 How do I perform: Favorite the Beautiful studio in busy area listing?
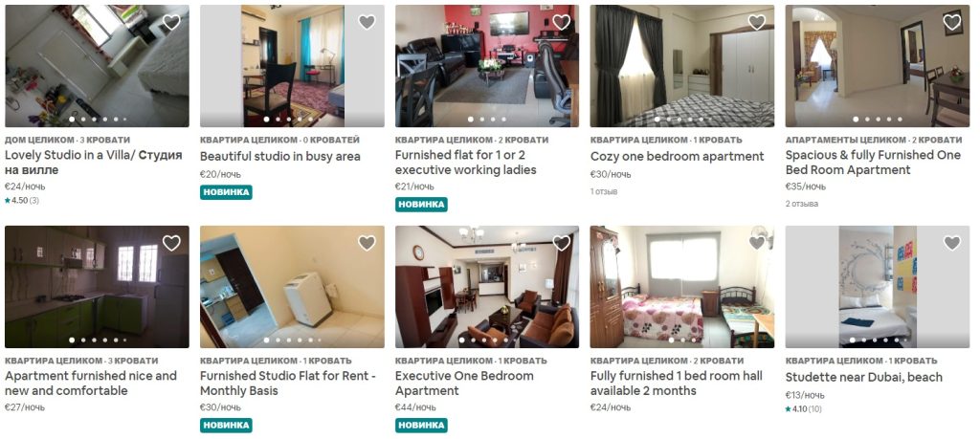[367, 23]
